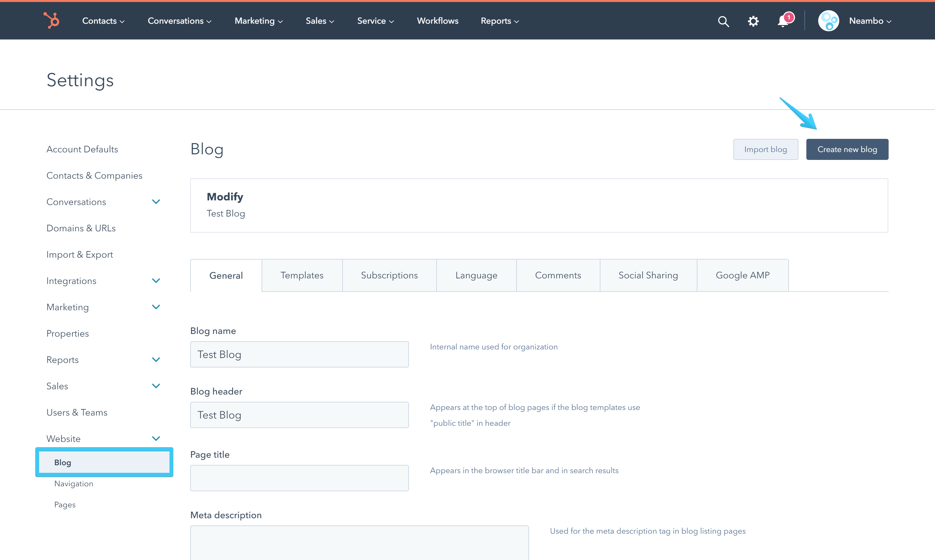935x560 pixels.
Task: Click the Create new blog button
Action: pos(847,149)
